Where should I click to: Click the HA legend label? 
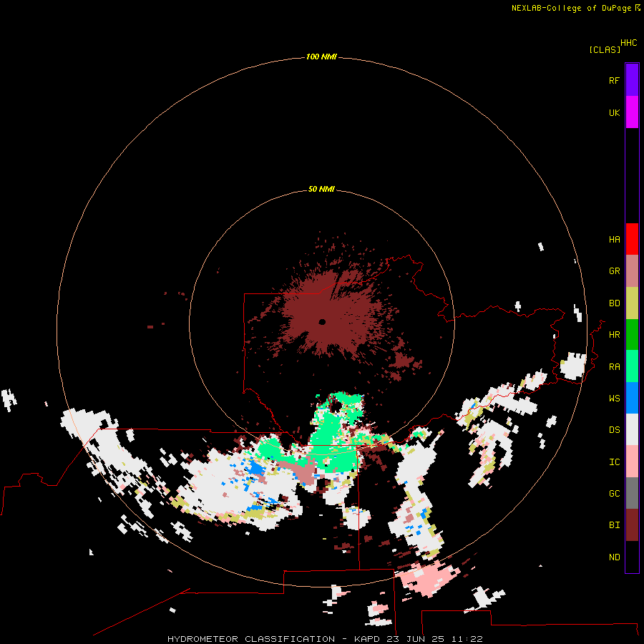click(614, 240)
